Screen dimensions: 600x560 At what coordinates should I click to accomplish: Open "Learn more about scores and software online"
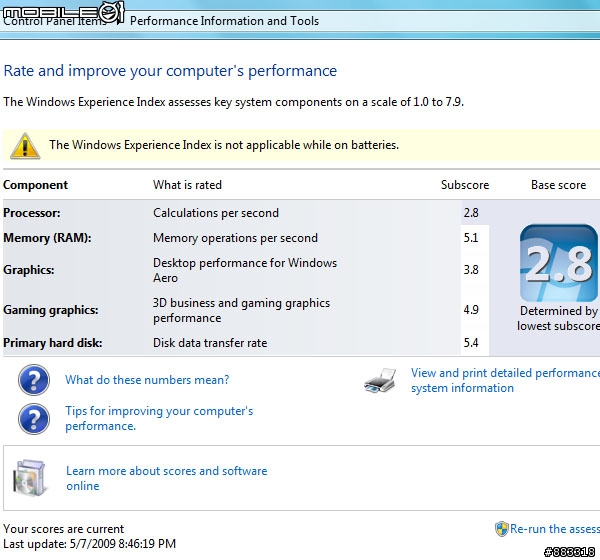tap(166, 478)
